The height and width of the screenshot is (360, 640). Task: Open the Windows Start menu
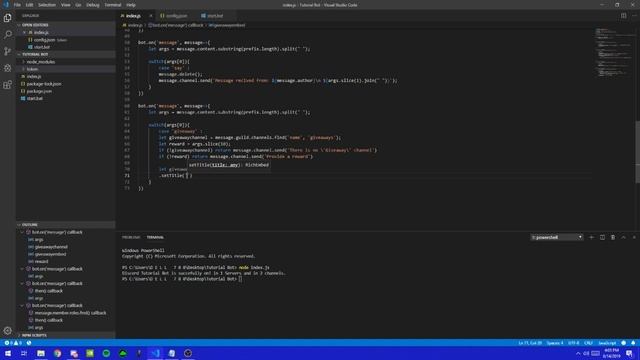click(x=8, y=353)
